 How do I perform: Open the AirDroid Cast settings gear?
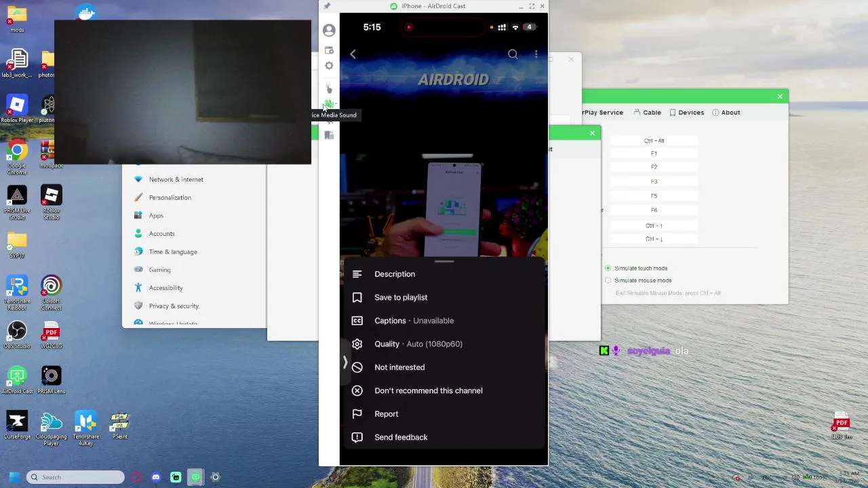click(x=329, y=66)
